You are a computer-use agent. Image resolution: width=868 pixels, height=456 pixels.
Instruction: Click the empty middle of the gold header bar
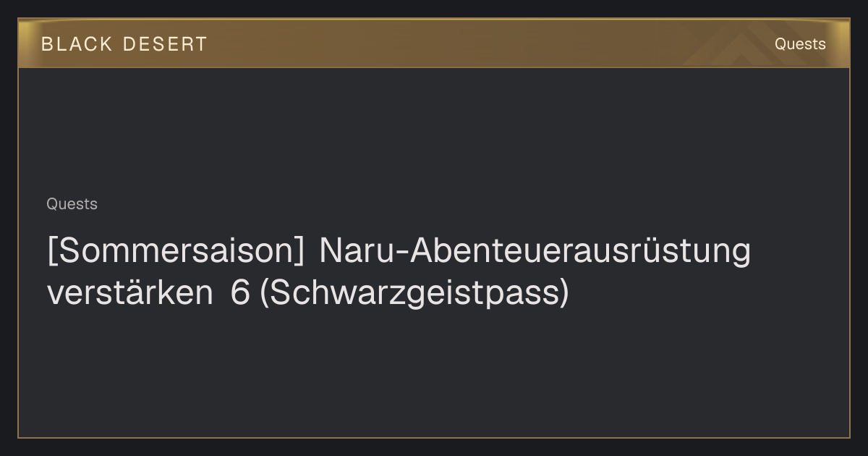[434, 43]
